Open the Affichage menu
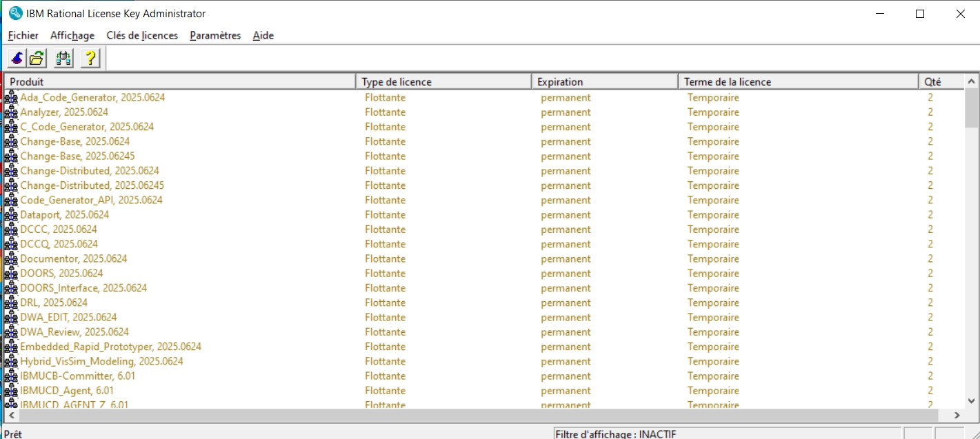The width and height of the screenshot is (980, 439). click(72, 35)
